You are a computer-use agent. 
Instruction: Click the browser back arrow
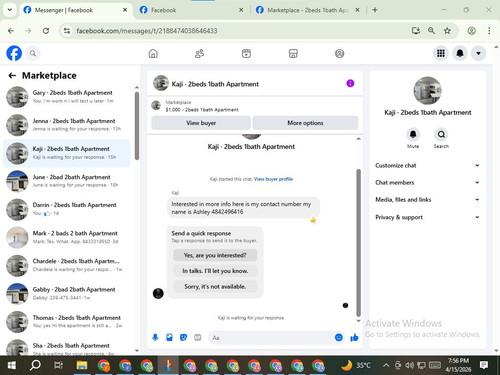pos(11,31)
